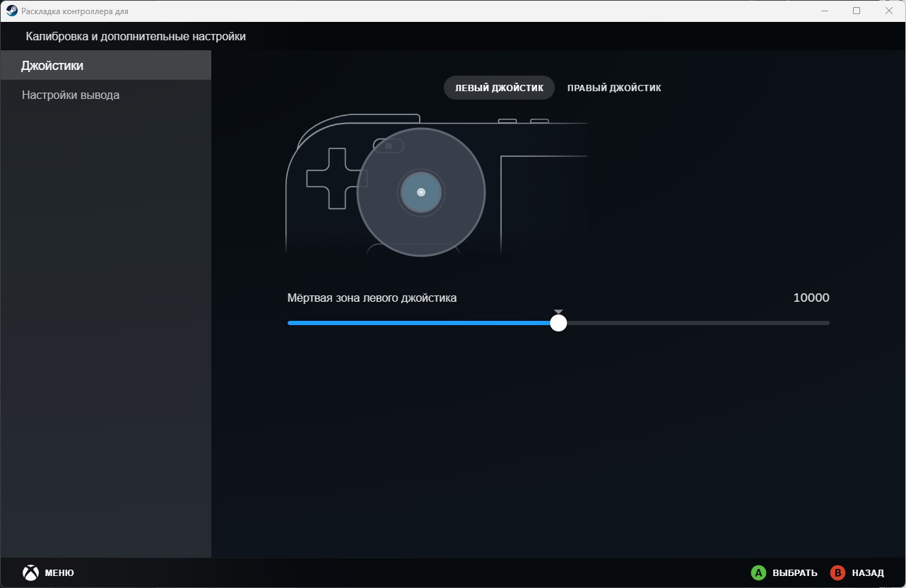The height and width of the screenshot is (588, 906).
Task: Click the deadzone value 10000
Action: coord(811,298)
